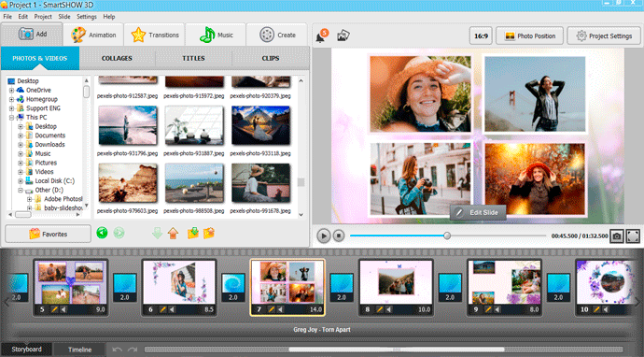Image resolution: width=644 pixels, height=357 pixels.
Task: Play the slideshow preview
Action: pos(323,236)
